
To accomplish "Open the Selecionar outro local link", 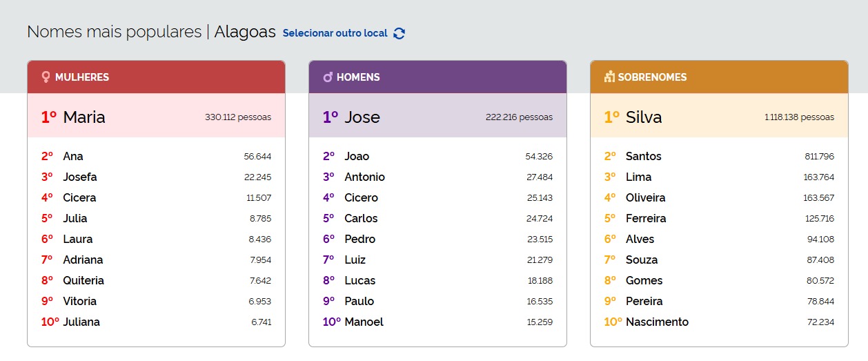I will point(335,33).
